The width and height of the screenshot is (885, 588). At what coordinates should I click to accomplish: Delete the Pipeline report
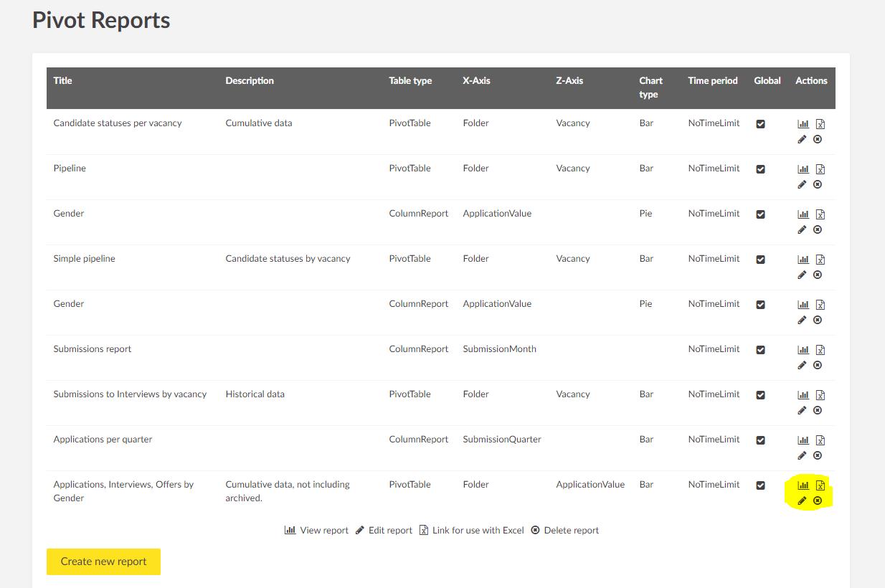[x=818, y=184]
